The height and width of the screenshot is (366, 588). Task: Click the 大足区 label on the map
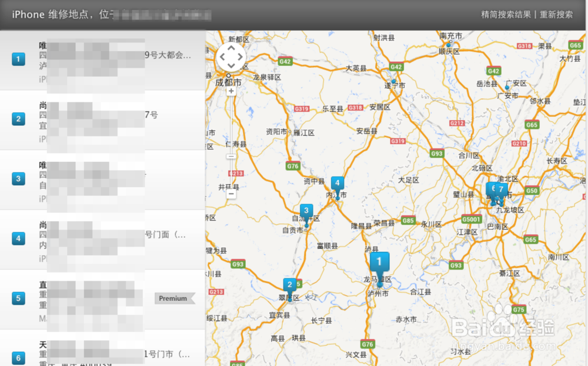[x=409, y=180]
